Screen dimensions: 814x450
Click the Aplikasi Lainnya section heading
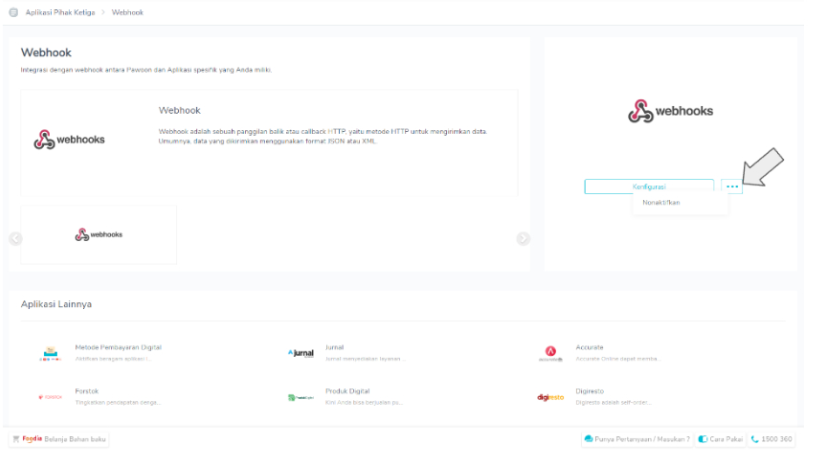(56, 304)
